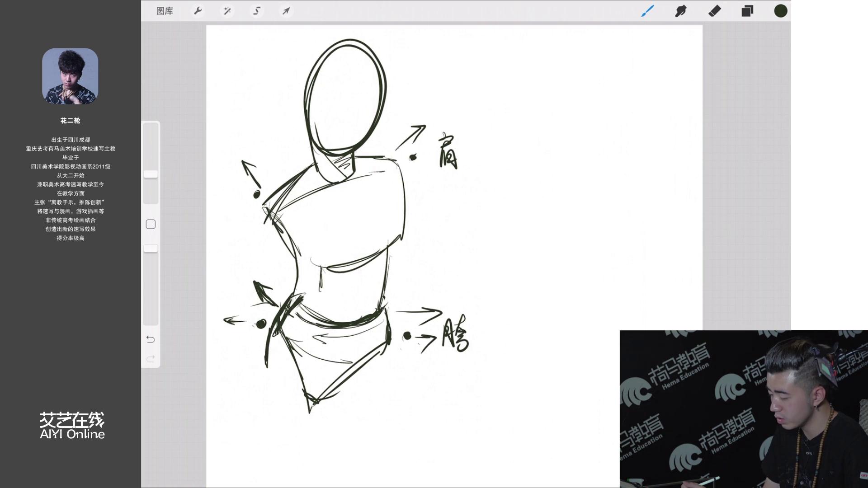Open the 图库 gallery
This screenshot has height=488, width=868.
(x=165, y=11)
